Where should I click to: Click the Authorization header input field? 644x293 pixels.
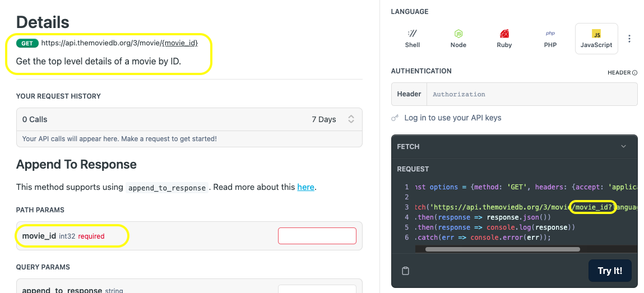tap(532, 94)
